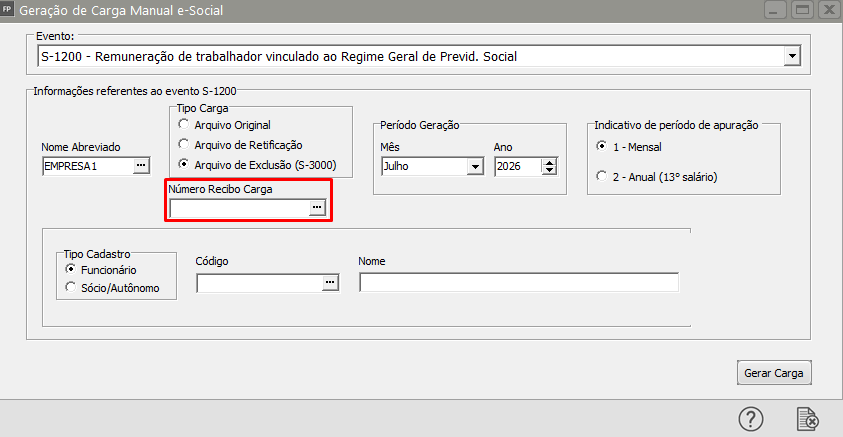Select Arquivo Original radio option
843x437 pixels.
coord(183,124)
